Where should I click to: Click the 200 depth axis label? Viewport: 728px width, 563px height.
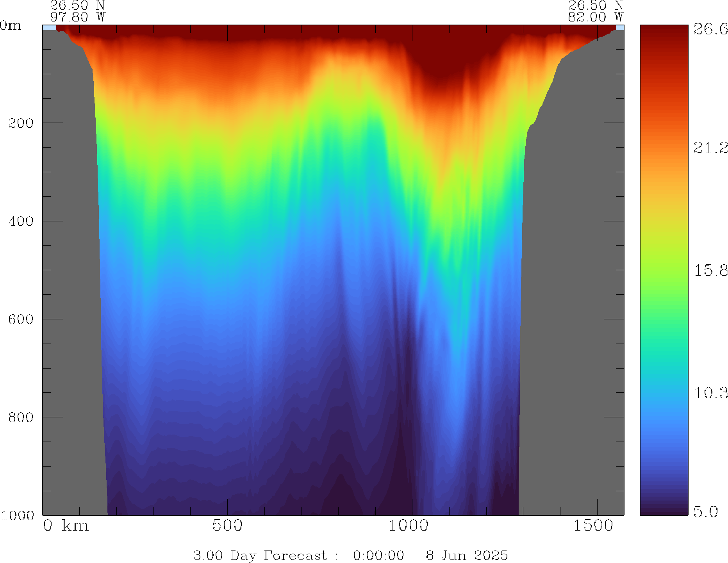pos(20,123)
